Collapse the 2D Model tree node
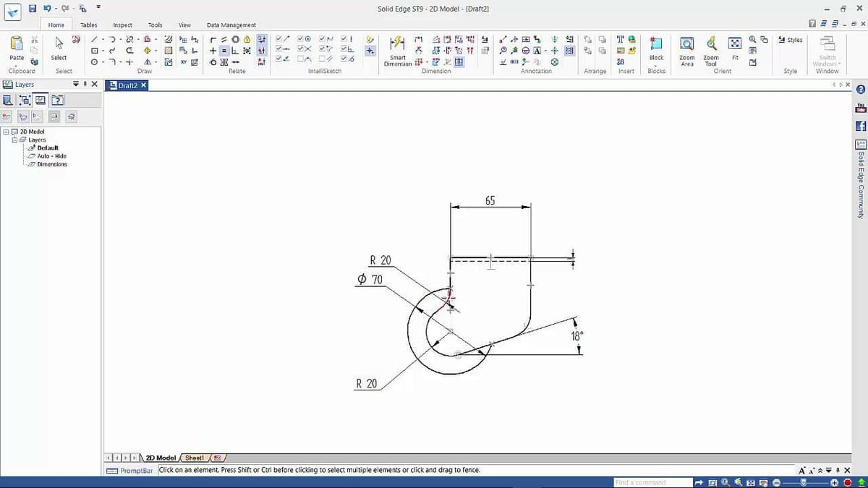868x488 pixels. [x=5, y=132]
